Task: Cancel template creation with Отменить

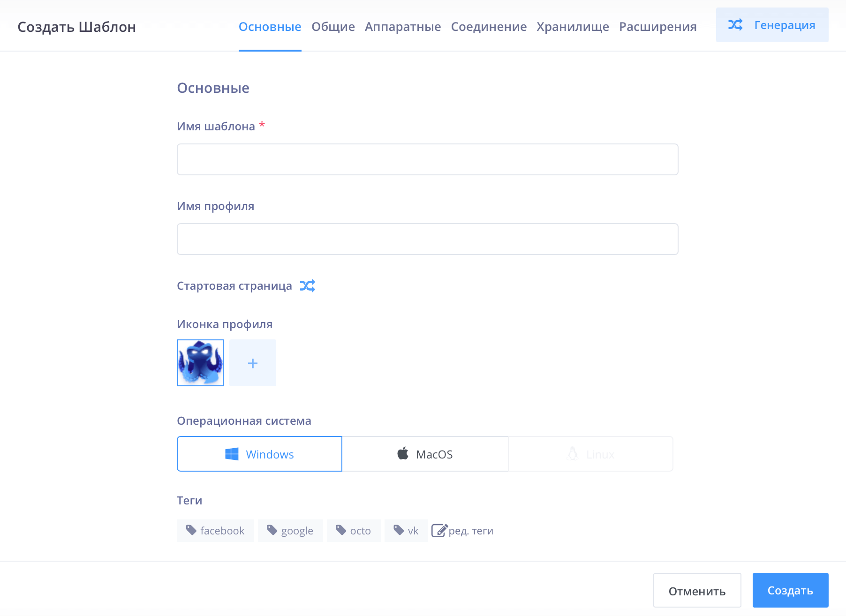Action: [x=697, y=590]
